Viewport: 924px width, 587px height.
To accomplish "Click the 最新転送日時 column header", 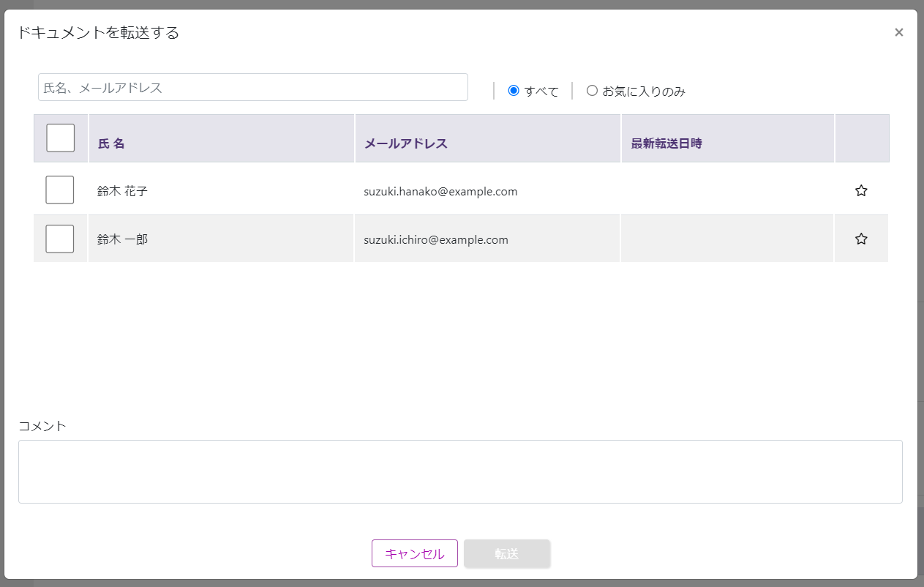I will click(666, 143).
